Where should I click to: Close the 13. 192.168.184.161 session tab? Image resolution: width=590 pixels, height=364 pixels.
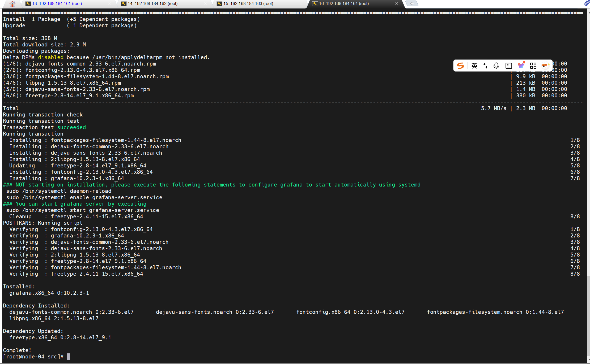tap(110, 3)
